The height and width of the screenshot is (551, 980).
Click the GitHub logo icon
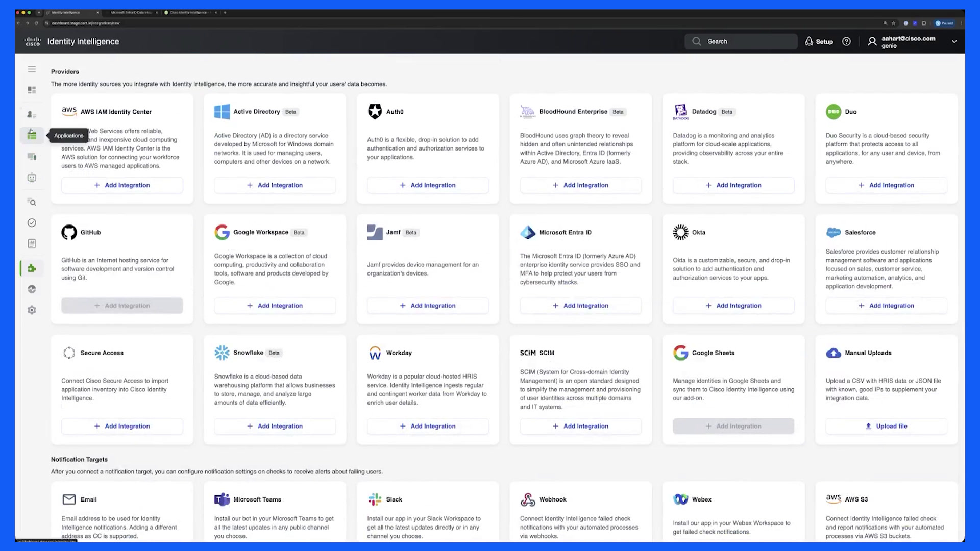click(x=69, y=232)
